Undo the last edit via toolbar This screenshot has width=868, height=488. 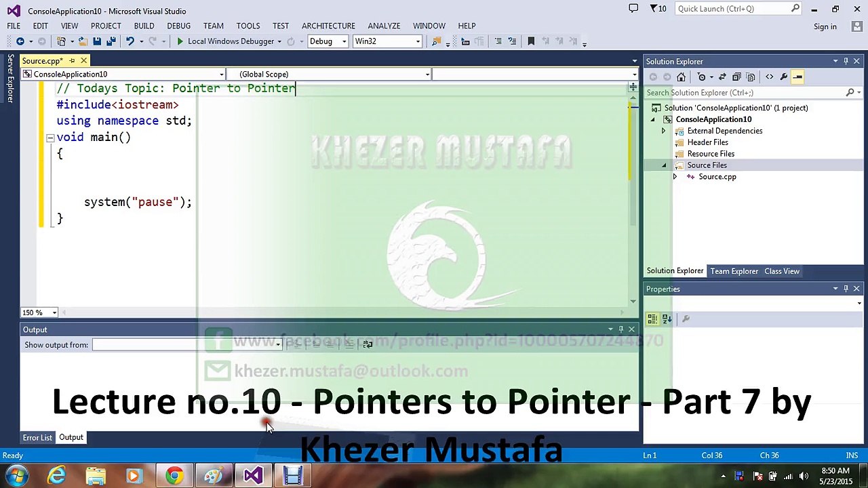130,41
